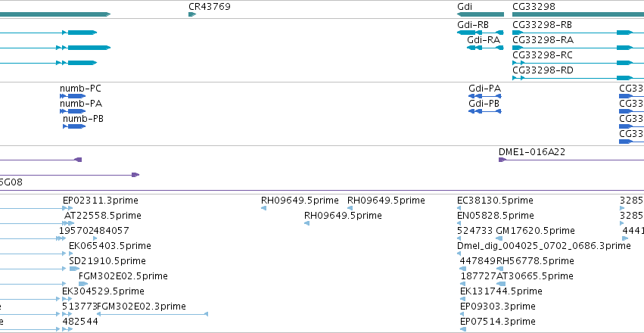Select the DME1-016A22 feature marker
The image size is (644, 333).
[502, 160]
